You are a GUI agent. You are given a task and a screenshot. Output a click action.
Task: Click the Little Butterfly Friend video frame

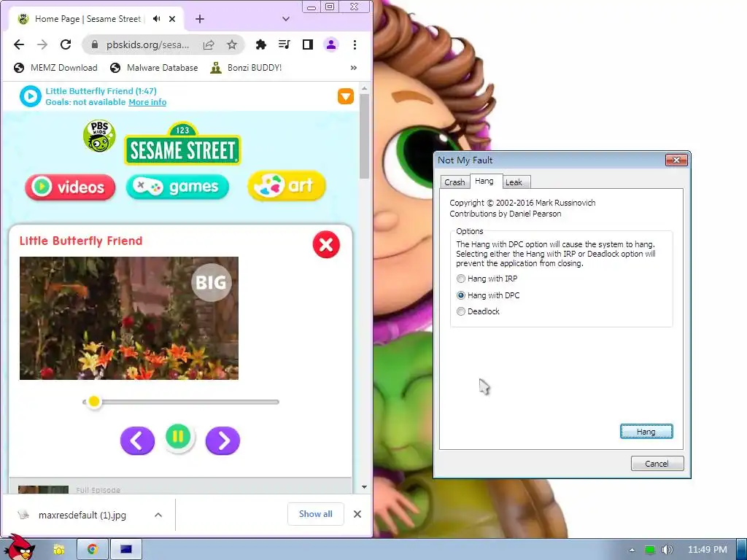(129, 318)
